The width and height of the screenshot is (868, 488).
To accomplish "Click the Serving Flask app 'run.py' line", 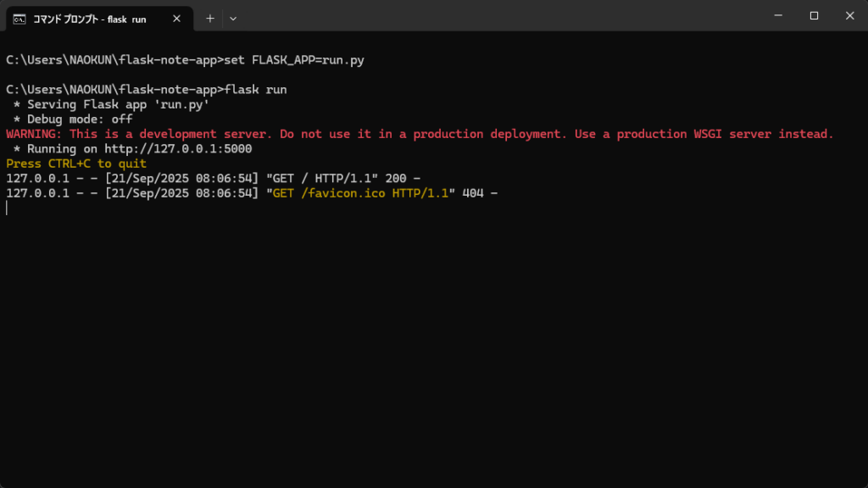I will tap(111, 104).
